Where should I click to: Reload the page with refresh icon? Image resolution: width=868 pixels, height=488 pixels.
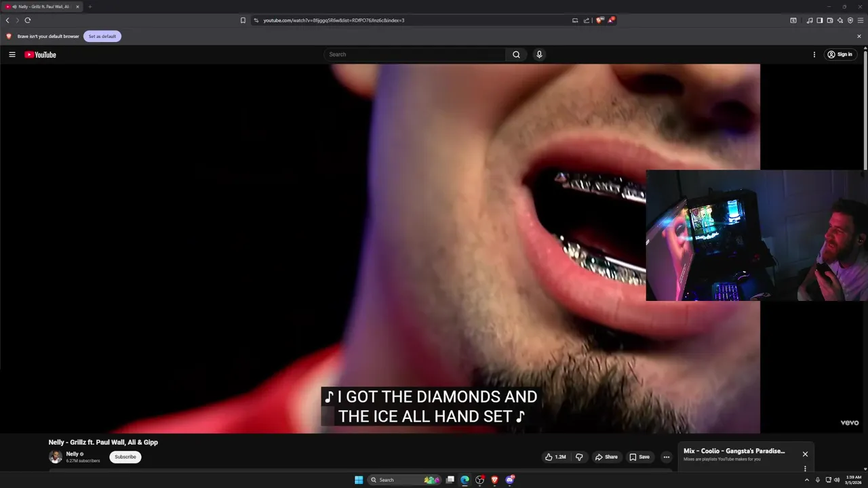(x=28, y=20)
